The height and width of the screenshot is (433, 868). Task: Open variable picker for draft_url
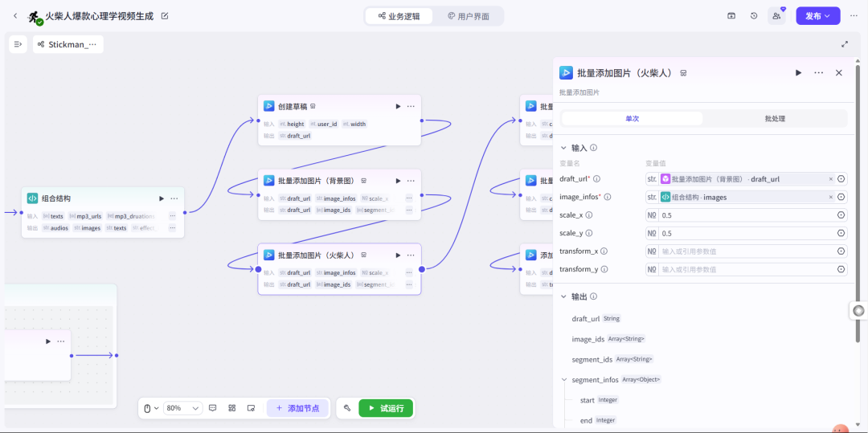(841, 178)
